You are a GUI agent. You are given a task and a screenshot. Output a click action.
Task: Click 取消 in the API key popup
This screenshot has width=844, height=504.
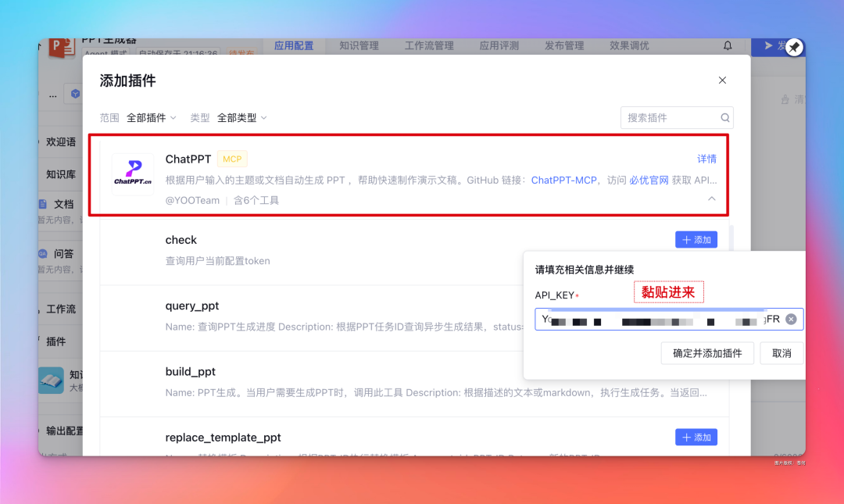click(781, 353)
